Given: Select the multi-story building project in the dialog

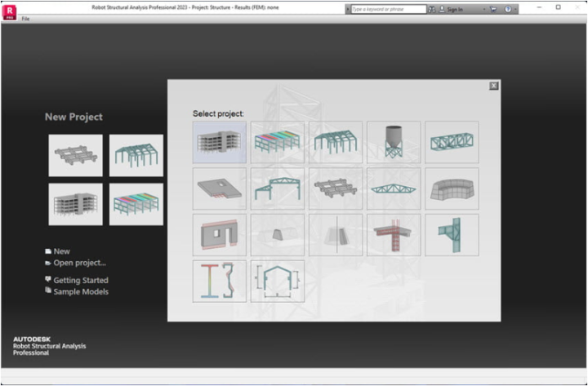Looking at the screenshot, I should 220,142.
